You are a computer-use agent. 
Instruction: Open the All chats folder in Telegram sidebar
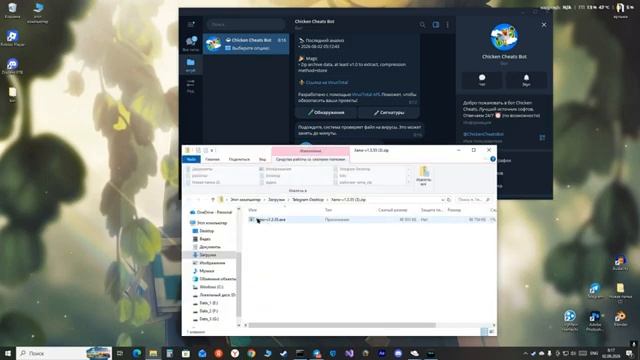[x=191, y=44]
